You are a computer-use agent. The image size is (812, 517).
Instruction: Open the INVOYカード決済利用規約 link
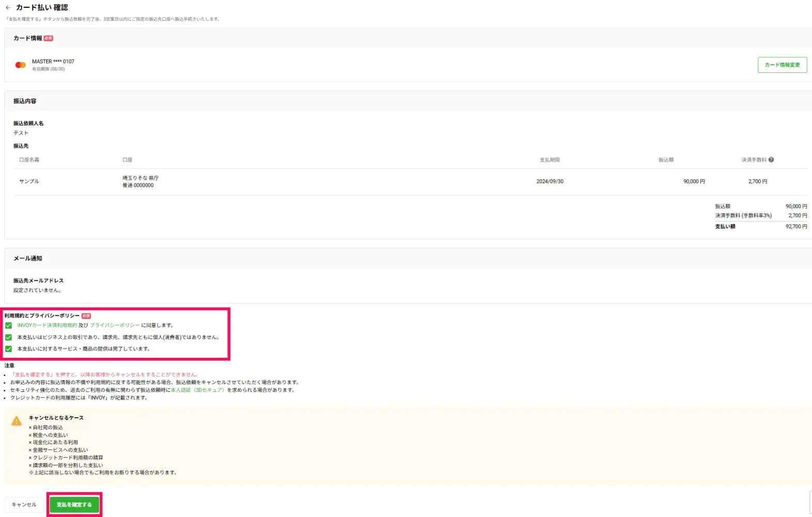pyautogui.click(x=47, y=326)
